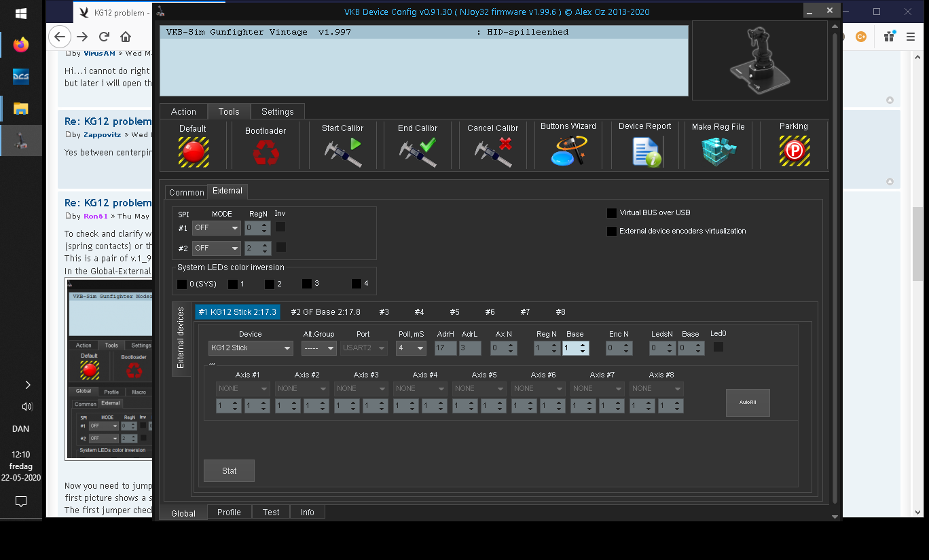Check the 0 (SYS) LED inversion box
Viewport: 929px width, 560px height.
pyautogui.click(x=182, y=284)
